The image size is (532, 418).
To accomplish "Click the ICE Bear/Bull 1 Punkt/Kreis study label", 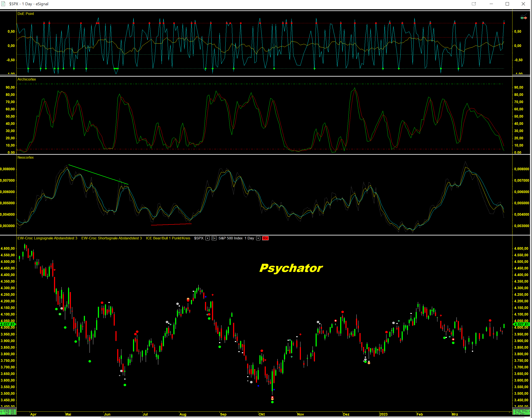I will tap(168, 238).
